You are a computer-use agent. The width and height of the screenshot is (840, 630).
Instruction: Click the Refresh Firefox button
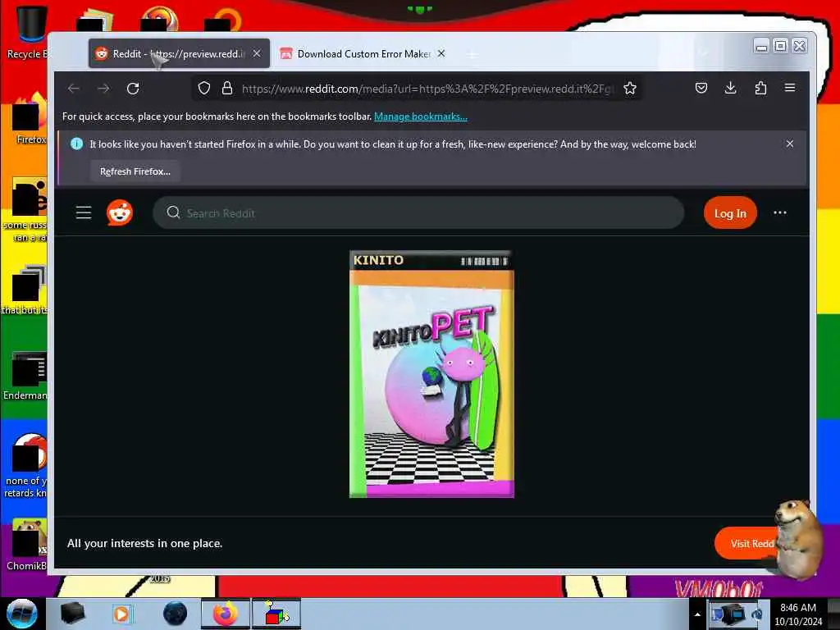pos(135,171)
